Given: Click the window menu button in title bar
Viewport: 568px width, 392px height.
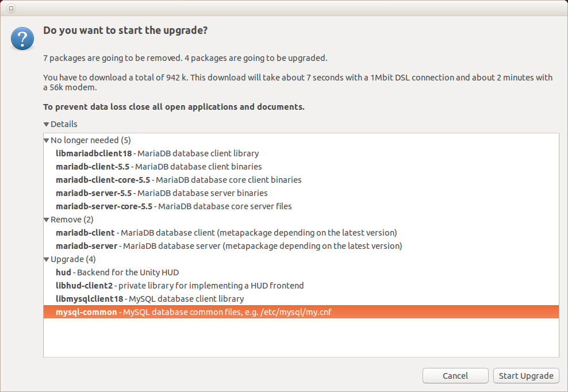Looking at the screenshot, I should point(11,8).
